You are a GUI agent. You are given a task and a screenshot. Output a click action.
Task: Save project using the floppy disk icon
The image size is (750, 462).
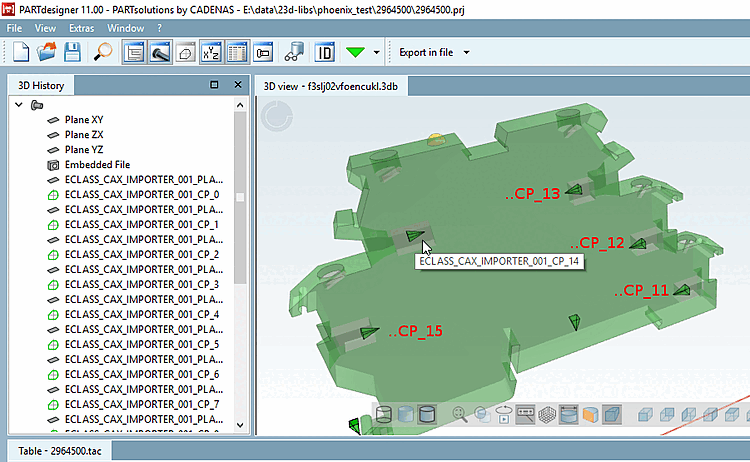[x=72, y=52]
